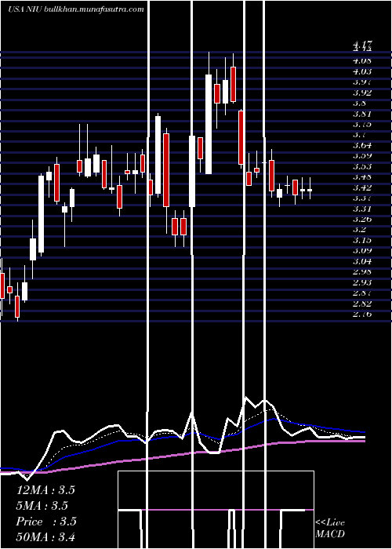Screen dimensions: 392x549
Task: Click the 3.15 price axis label
Action: [362, 240]
